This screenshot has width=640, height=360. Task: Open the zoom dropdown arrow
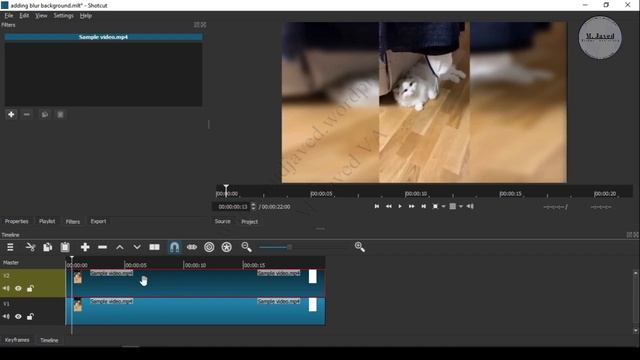coord(443,207)
